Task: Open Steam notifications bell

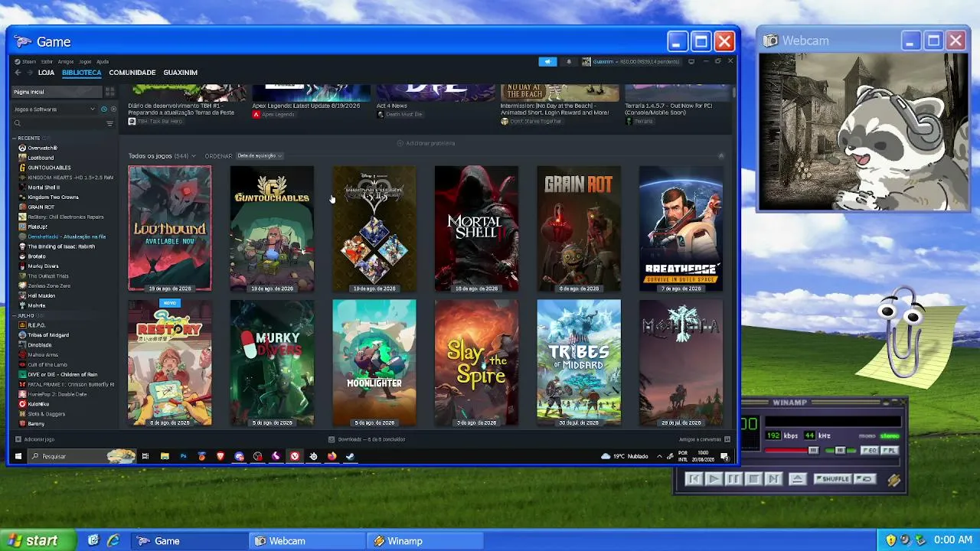Action: (568, 62)
